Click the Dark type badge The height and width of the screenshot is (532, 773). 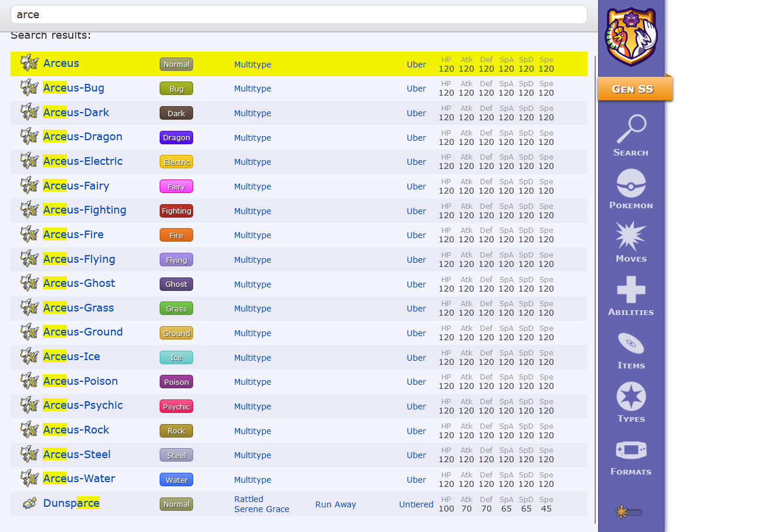tap(176, 113)
